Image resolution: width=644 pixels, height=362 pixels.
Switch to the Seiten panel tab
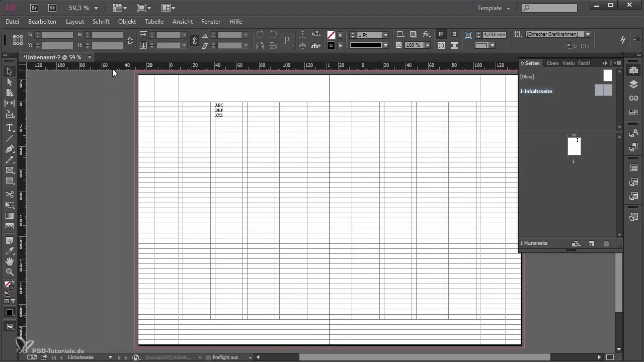click(x=530, y=63)
